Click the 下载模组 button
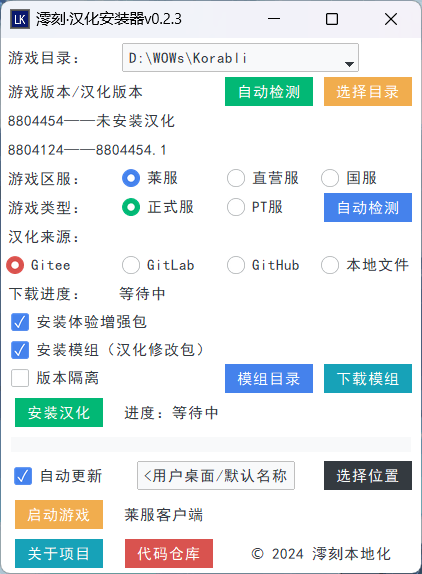Image resolution: width=422 pixels, height=574 pixels. click(368, 379)
